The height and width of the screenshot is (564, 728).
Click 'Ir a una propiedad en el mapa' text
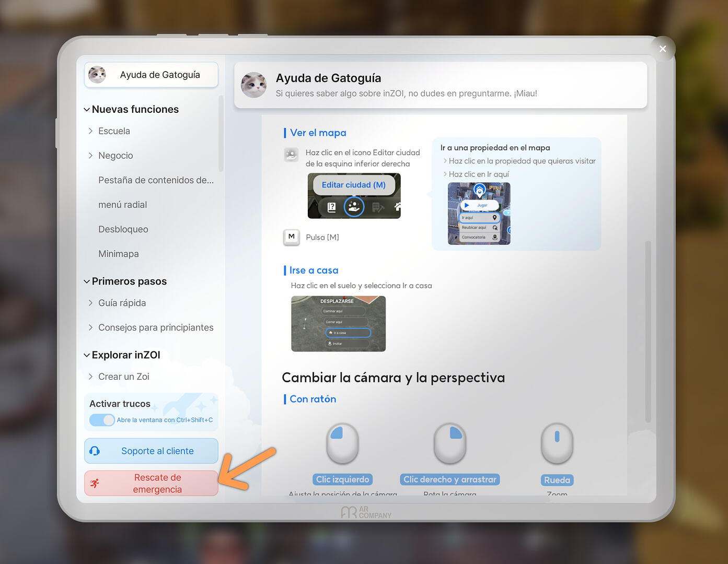coord(495,148)
